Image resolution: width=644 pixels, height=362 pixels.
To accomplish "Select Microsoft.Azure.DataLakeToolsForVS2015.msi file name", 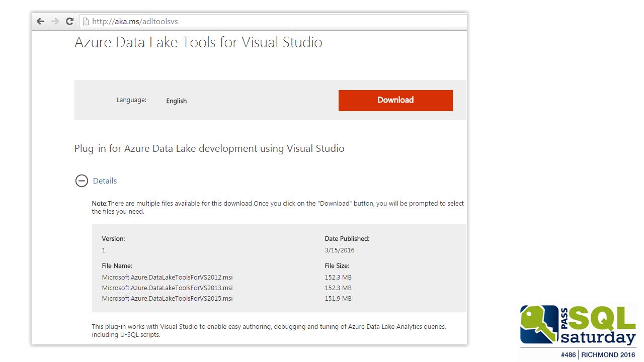I will (x=167, y=298).
